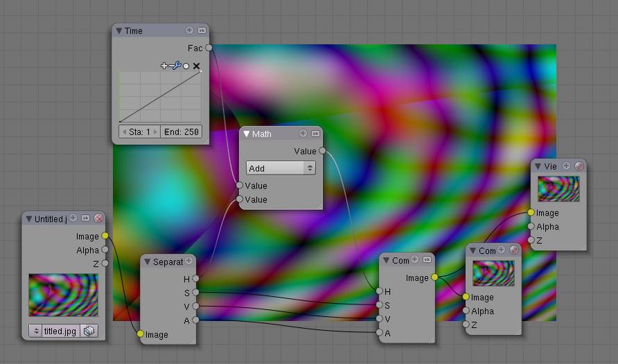Click the A output socket on Separat node
Image resolution: width=618 pixels, height=364 pixels.
coord(196,320)
